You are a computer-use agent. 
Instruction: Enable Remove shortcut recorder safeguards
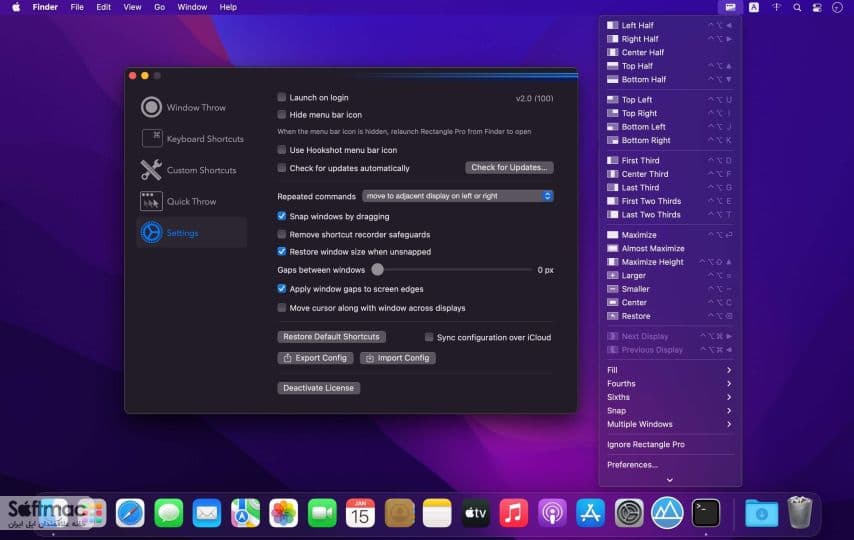point(282,234)
